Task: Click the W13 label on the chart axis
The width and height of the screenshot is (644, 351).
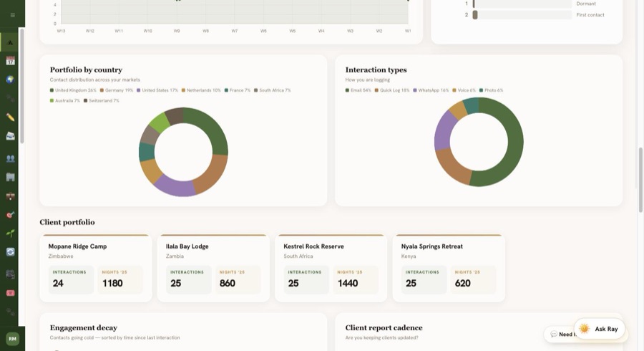Action: tap(61, 31)
